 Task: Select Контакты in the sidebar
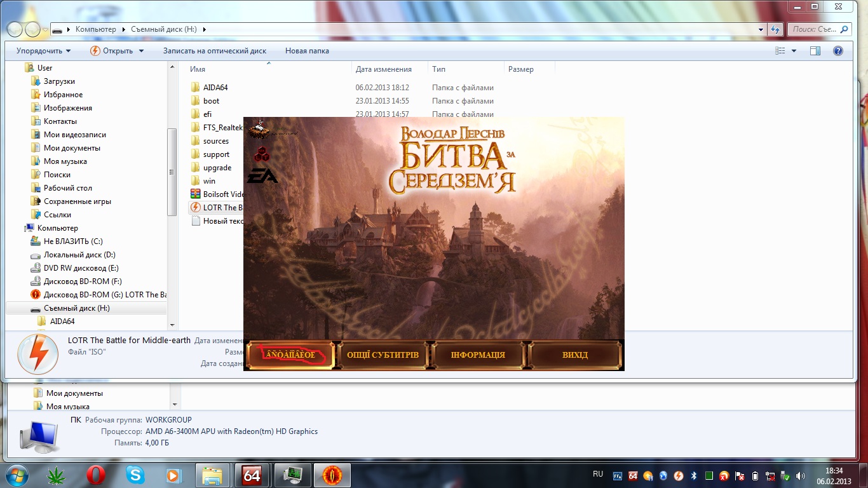pyautogui.click(x=60, y=121)
